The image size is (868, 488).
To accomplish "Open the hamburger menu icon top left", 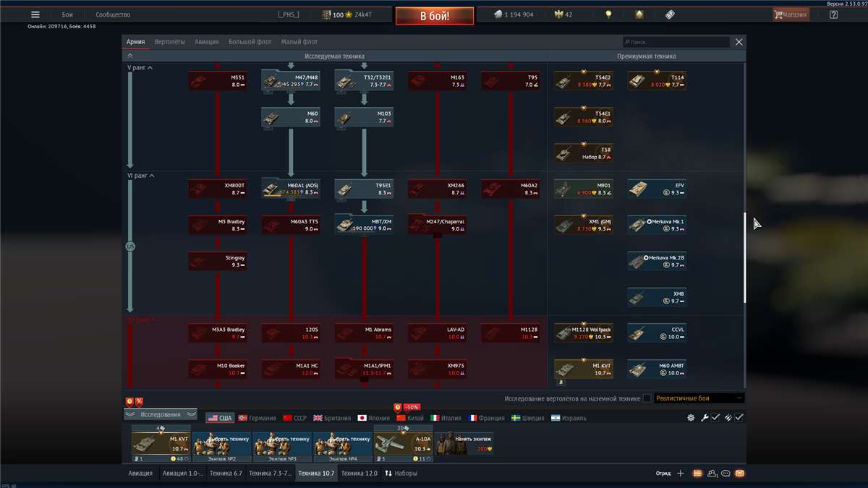I will pyautogui.click(x=34, y=13).
